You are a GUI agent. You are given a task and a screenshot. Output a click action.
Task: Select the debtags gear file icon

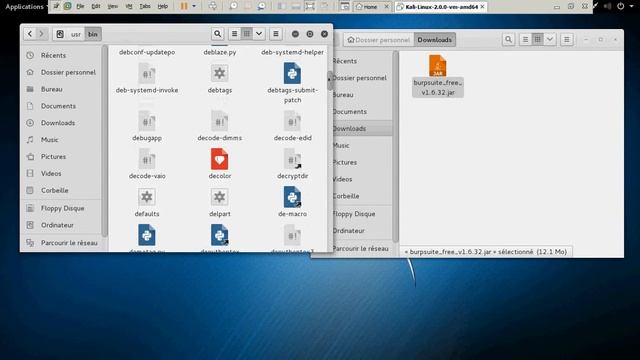tap(220, 73)
